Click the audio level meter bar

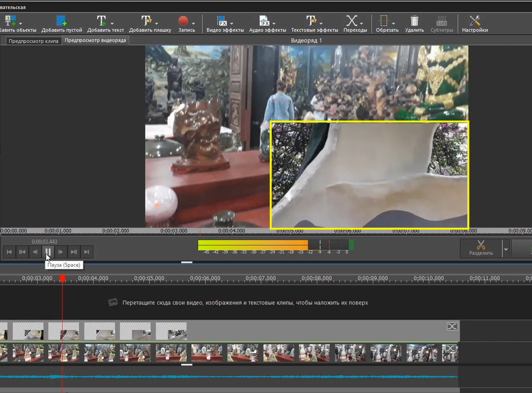(273, 245)
